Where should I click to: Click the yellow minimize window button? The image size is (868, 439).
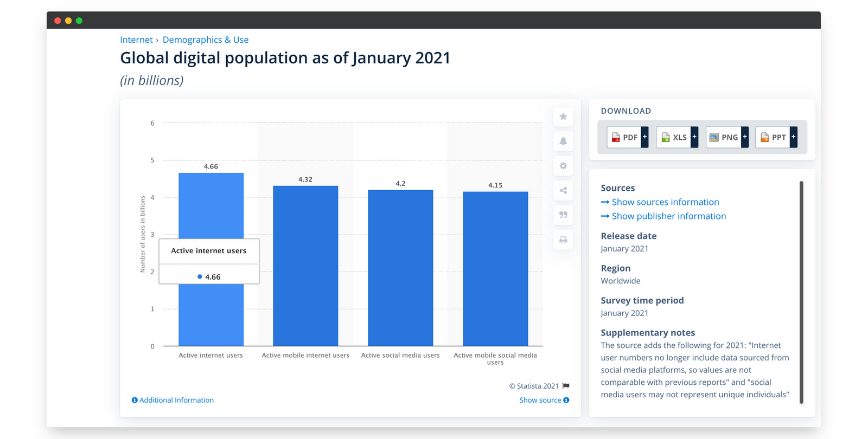(x=68, y=21)
